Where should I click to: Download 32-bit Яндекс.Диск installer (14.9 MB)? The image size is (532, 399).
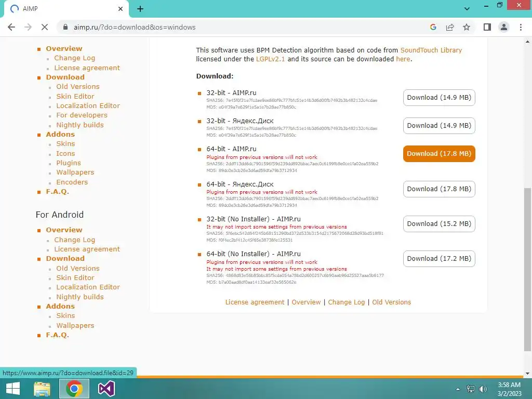(439, 126)
